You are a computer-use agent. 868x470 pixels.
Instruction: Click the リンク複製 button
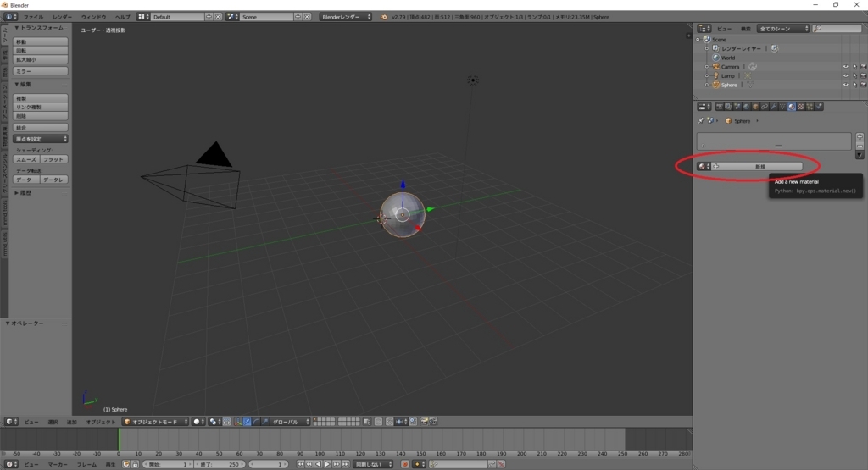pyautogui.click(x=41, y=107)
